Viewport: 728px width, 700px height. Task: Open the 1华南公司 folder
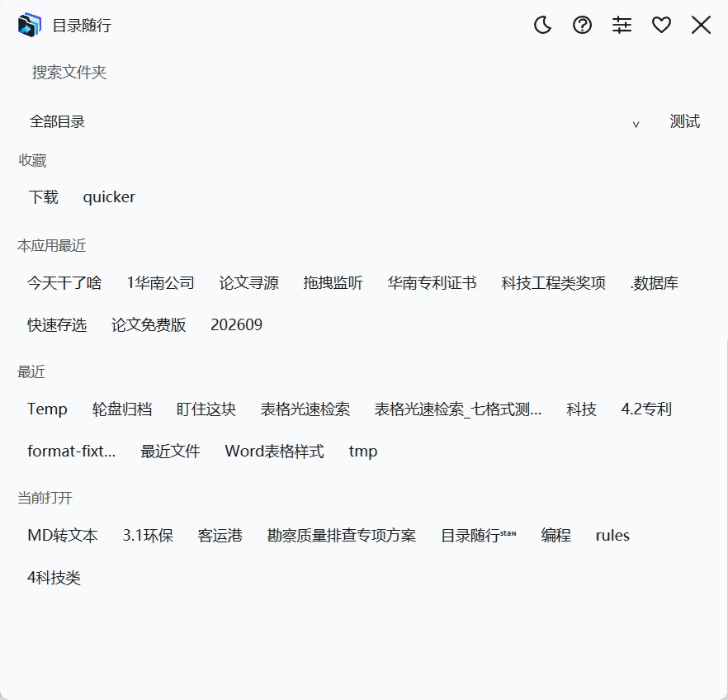coord(160,282)
